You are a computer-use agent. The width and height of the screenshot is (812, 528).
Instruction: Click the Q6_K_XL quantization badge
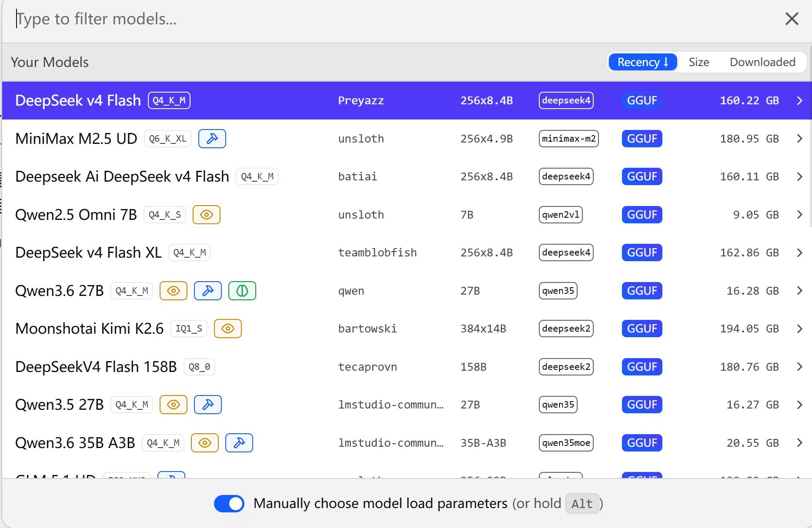click(x=168, y=139)
